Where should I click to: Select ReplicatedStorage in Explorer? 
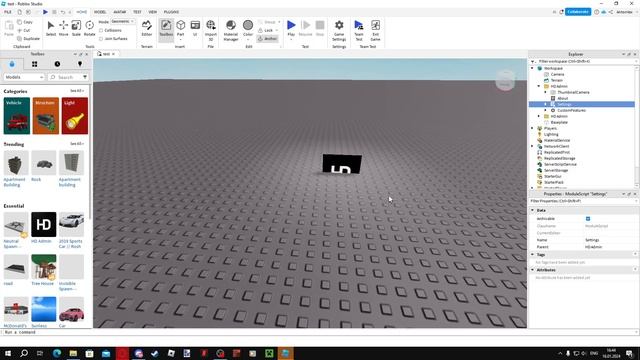559,158
